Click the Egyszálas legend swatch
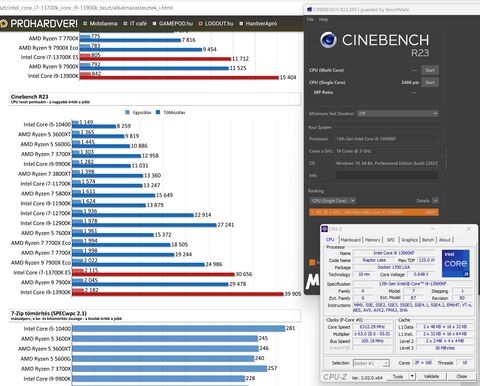 click(127, 112)
